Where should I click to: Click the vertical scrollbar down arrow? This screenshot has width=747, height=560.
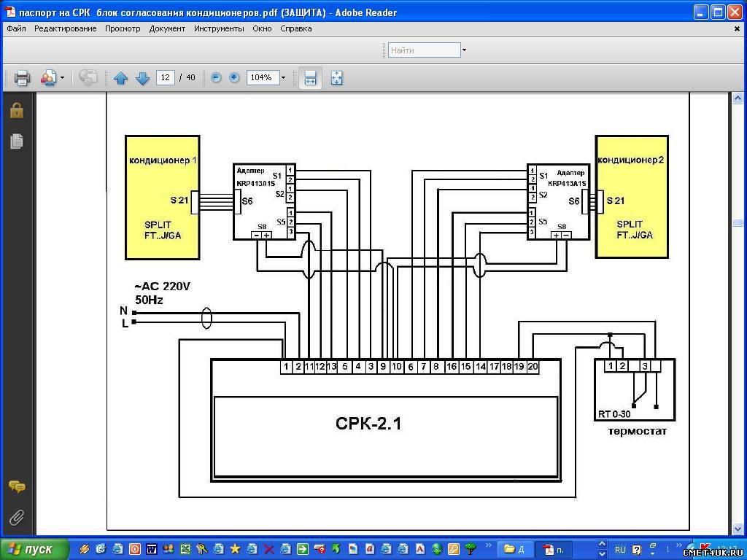(x=736, y=529)
